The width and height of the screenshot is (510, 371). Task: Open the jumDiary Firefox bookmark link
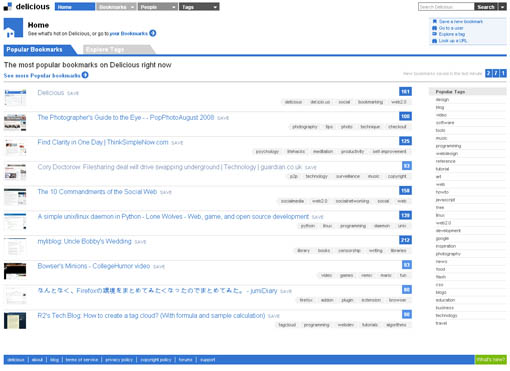click(157, 291)
